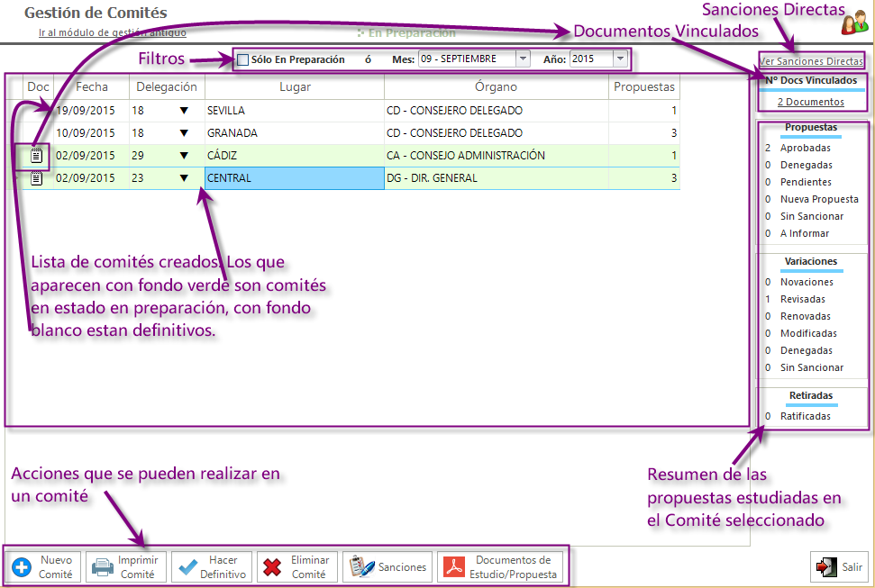Sort by the Fecha column header

[x=91, y=87]
